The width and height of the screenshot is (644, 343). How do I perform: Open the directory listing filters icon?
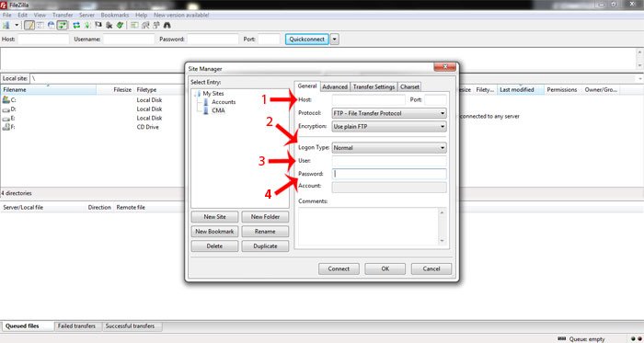(x=134, y=26)
